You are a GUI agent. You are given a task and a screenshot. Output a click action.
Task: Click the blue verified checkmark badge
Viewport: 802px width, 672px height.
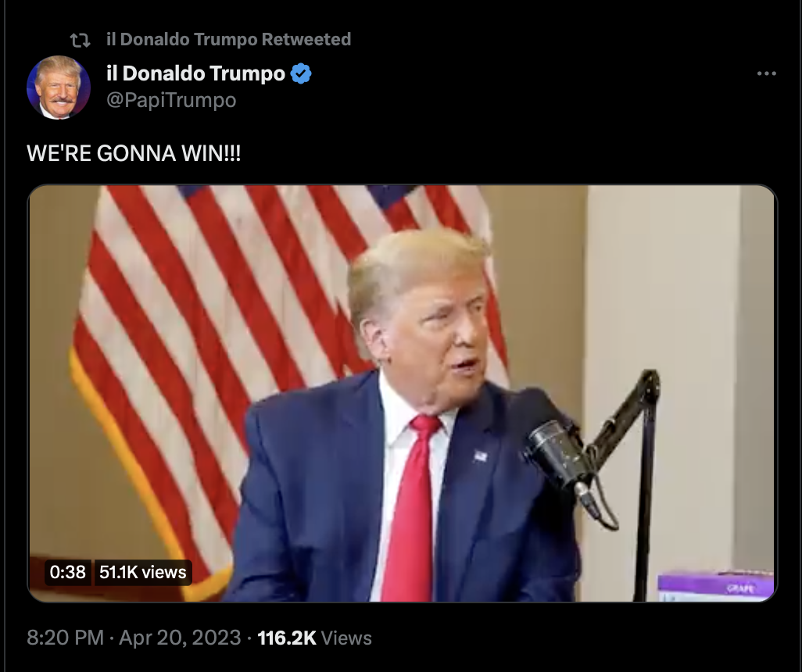301,73
